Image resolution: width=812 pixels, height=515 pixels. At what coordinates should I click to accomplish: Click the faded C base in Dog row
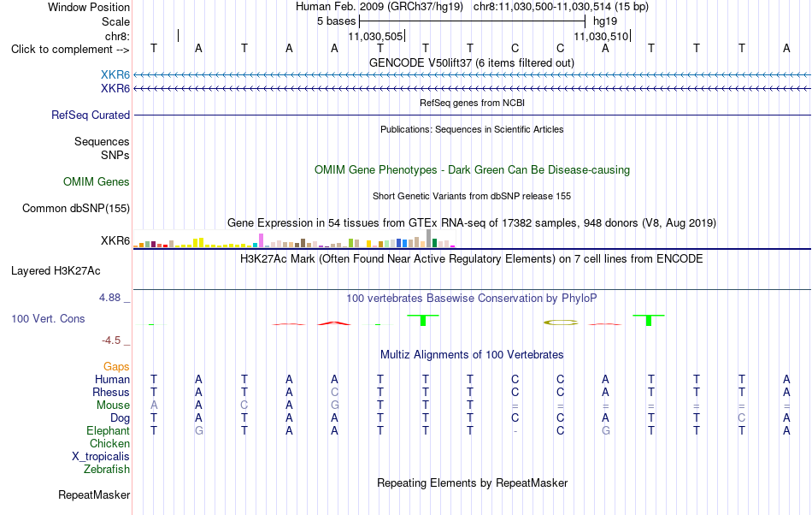(x=742, y=418)
